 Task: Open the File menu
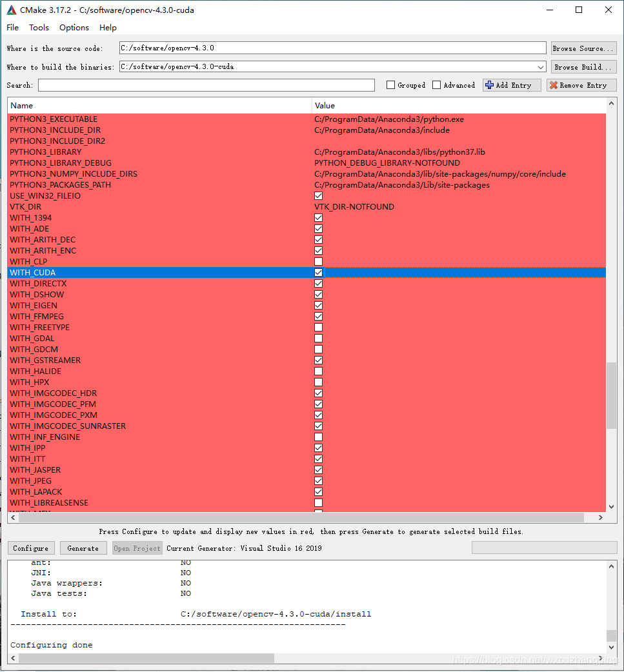(x=12, y=28)
